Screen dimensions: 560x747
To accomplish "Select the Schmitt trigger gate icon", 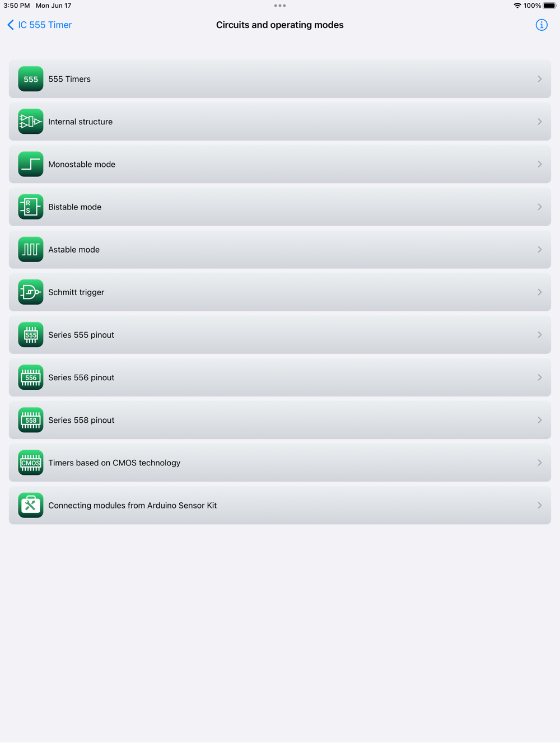I will coord(30,292).
